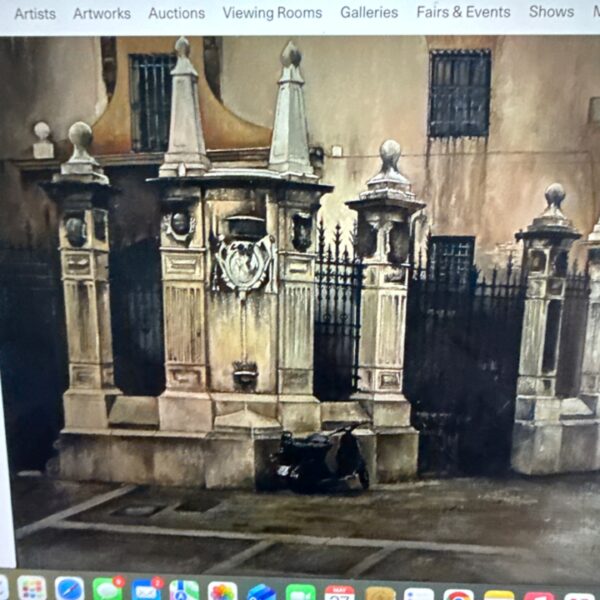The image size is (600, 600).
Task: Open the Artists navigation link
Action: coord(35,14)
